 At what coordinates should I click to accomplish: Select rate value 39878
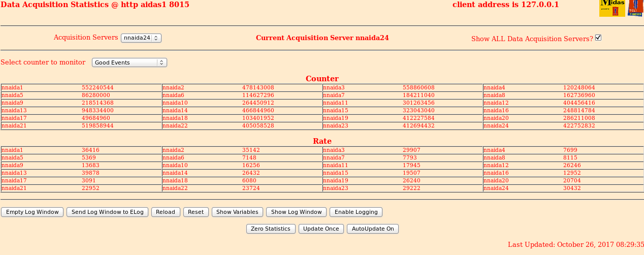[x=90, y=173]
